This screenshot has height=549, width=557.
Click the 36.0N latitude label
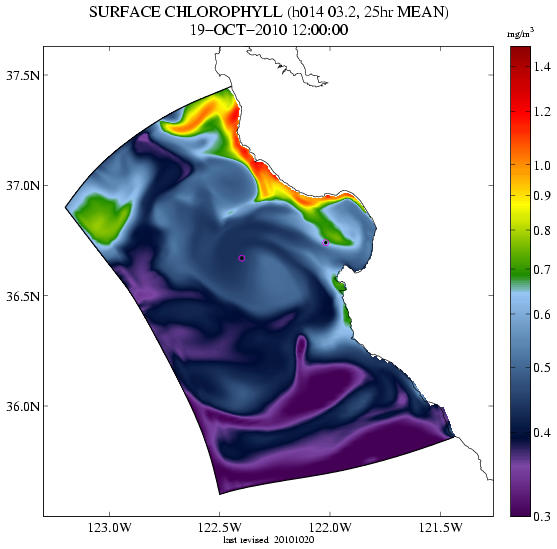pos(23,406)
